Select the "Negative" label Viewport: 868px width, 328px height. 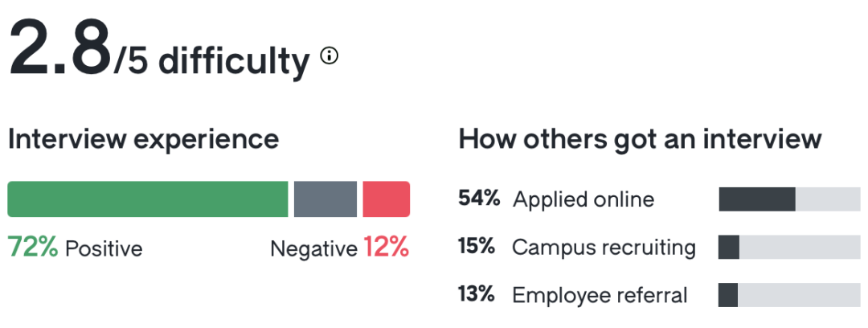(x=313, y=249)
